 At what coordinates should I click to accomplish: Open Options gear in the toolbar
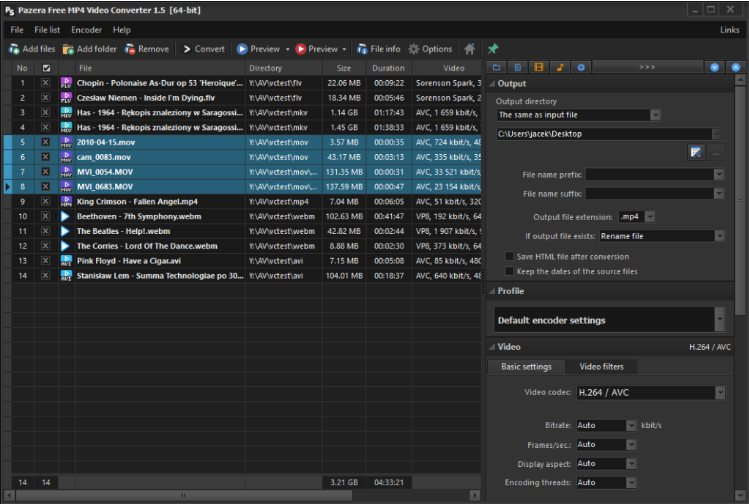tap(430, 49)
